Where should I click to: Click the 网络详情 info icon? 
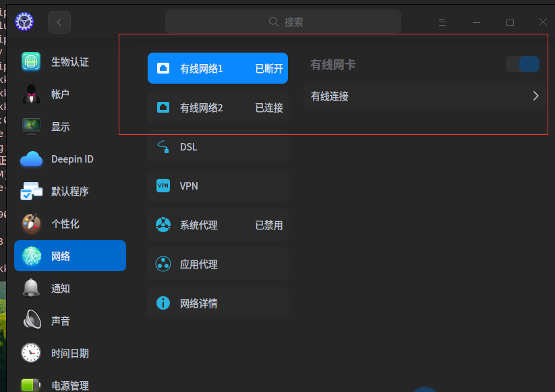[x=163, y=303]
